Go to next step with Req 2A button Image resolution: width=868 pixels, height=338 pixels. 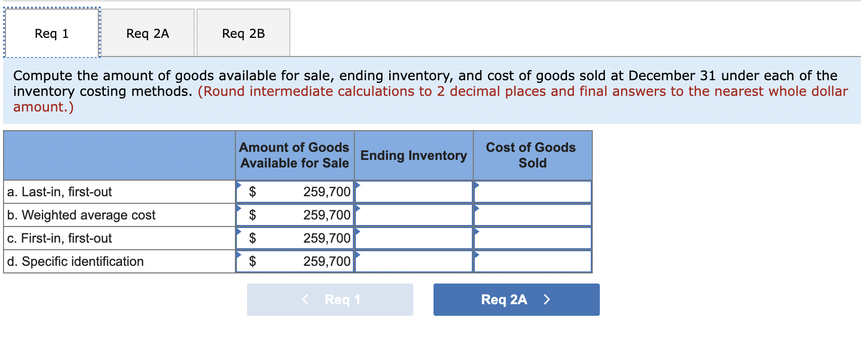tap(516, 300)
